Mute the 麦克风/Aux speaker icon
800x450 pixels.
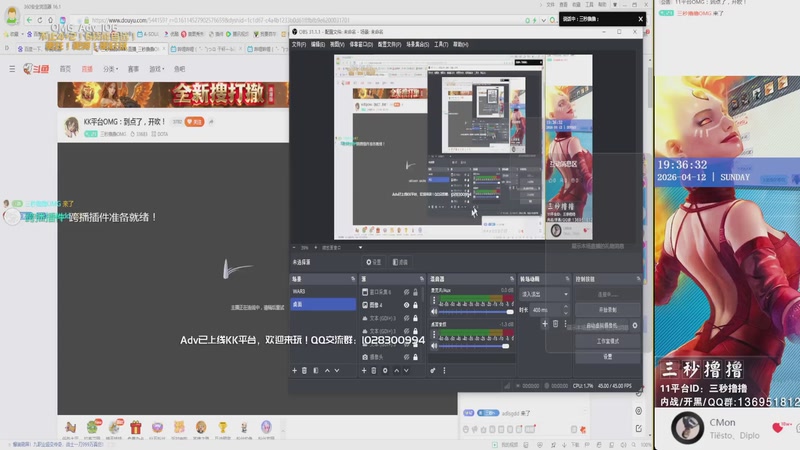tap(434, 312)
